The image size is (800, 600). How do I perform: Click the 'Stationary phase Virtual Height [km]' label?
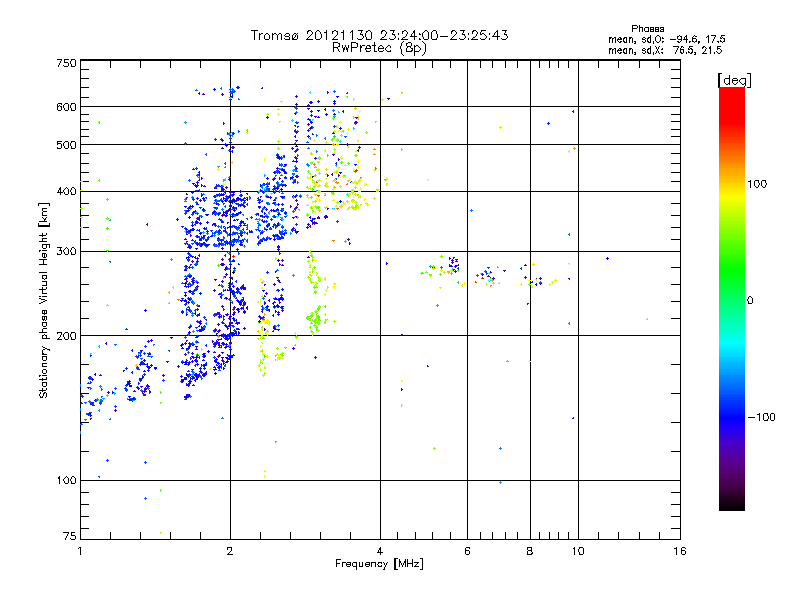[x=43, y=300]
